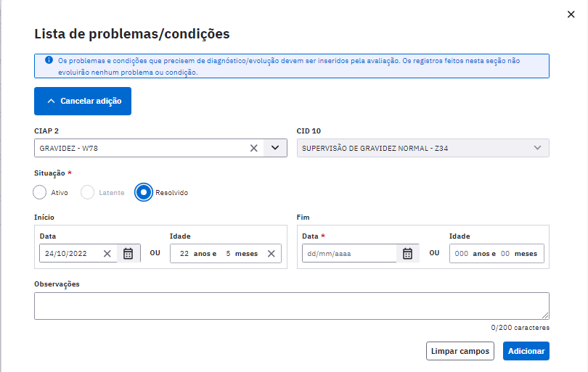Image resolution: width=588 pixels, height=372 pixels.
Task: Open calendar picker for Início date
Action: 128,254
